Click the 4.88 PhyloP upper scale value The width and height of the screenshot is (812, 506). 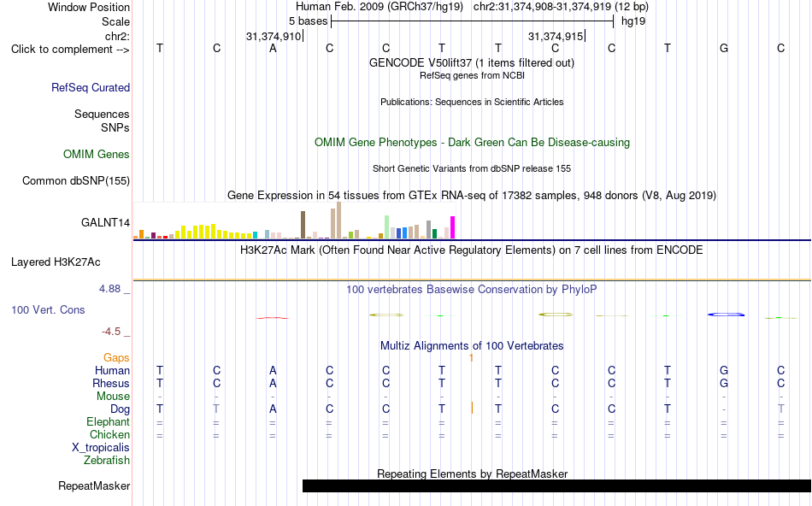coord(109,289)
